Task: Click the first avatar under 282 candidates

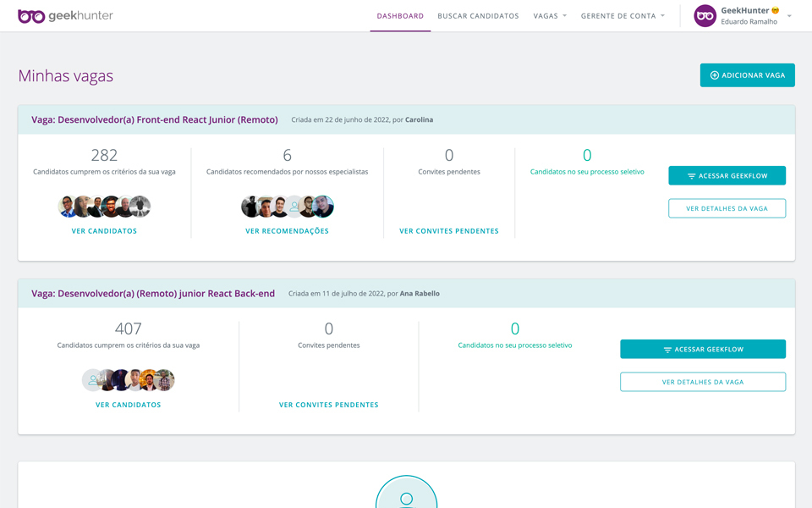Action: pyautogui.click(x=67, y=207)
